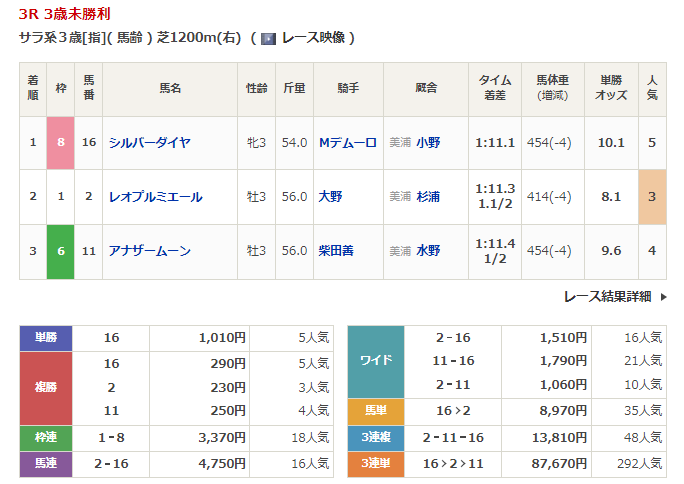Viewport: 684px width, 484px height.
Task: Click trainer 小野 link
Action: point(428,142)
